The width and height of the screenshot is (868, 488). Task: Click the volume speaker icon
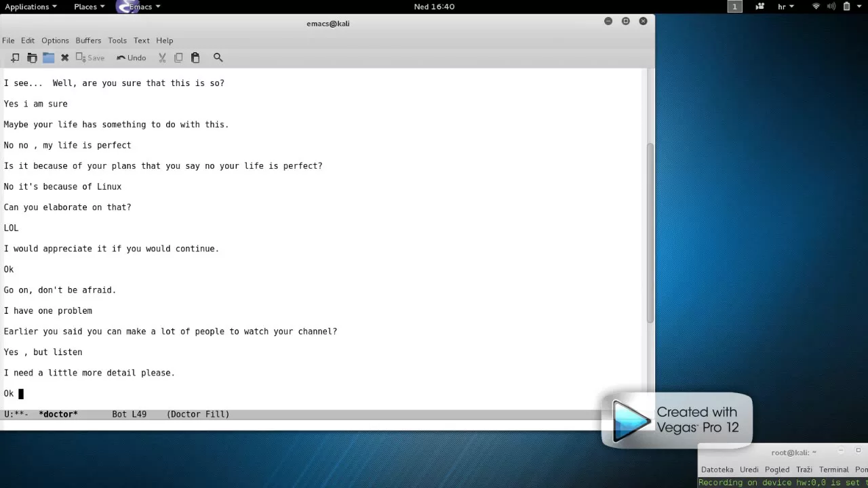831,7
